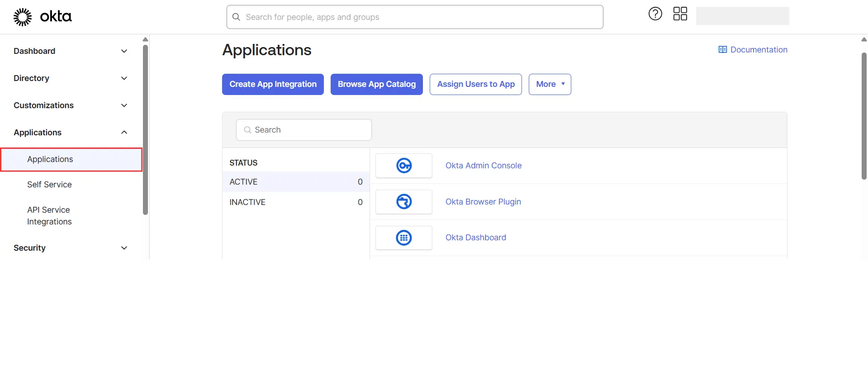
Task: Open the Security sidebar section label
Action: pyautogui.click(x=29, y=248)
